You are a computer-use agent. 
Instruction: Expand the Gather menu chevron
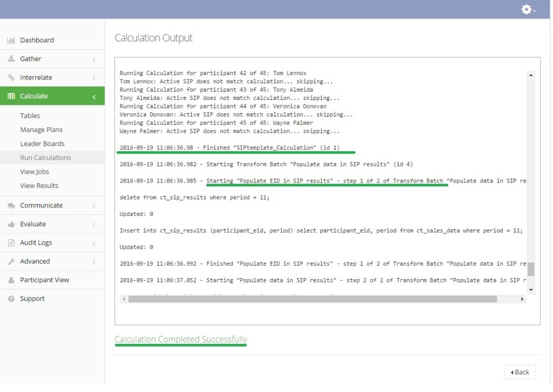[x=94, y=59]
